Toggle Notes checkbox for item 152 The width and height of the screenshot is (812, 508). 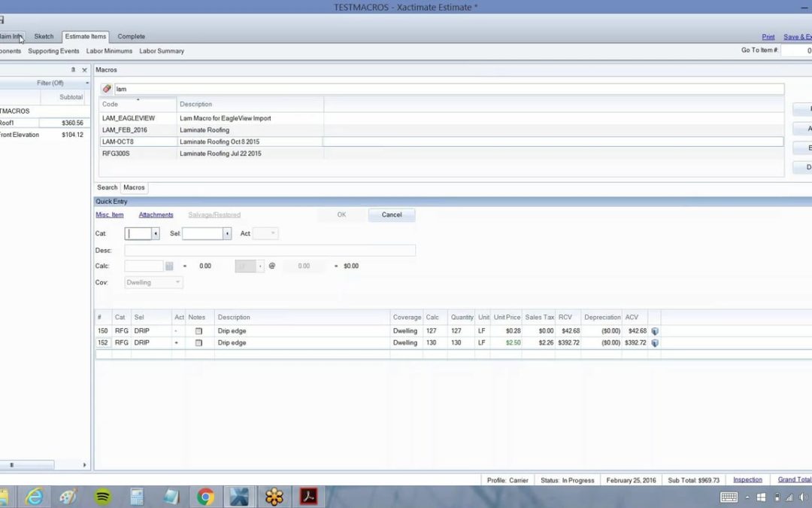click(x=198, y=342)
